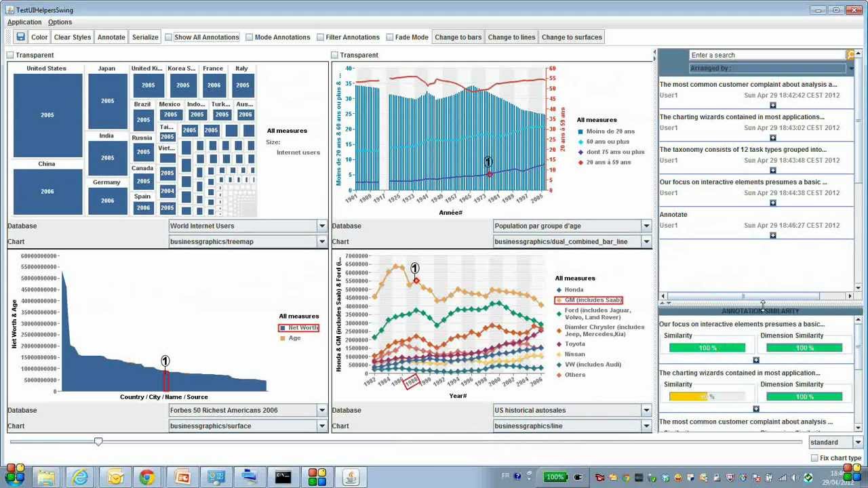Click yellow Similarity bar of 'The charting wizards' entry
Screen dimensions: 868x488
pos(707,396)
